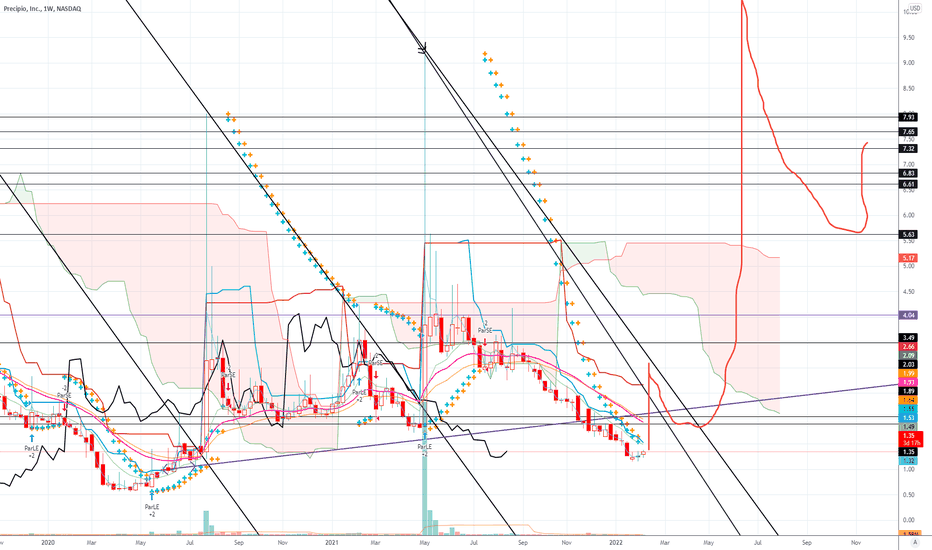Click the orange 1.64 indicator tag
The width and height of the screenshot is (932, 550).
tap(909, 400)
